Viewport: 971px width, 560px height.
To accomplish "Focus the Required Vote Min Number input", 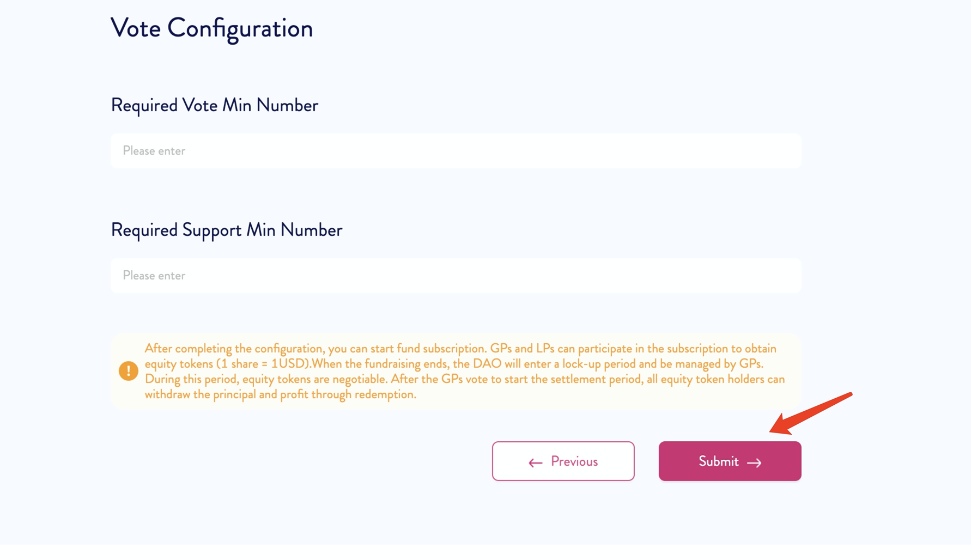I will (x=456, y=151).
